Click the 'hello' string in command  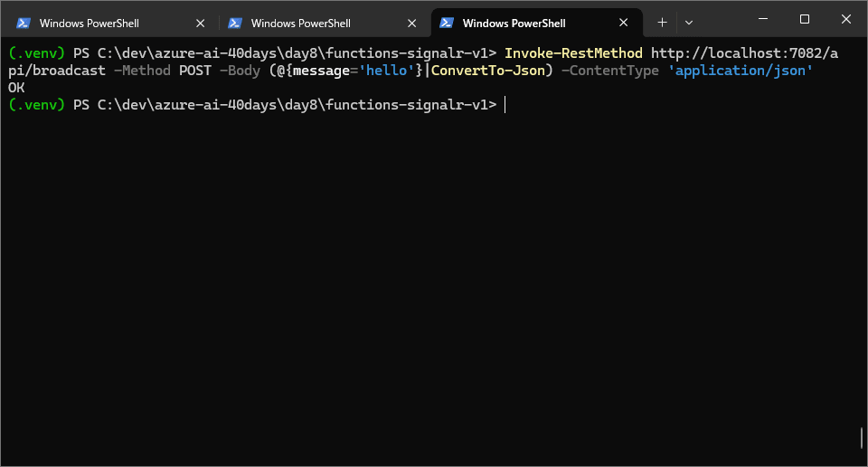click(386, 71)
